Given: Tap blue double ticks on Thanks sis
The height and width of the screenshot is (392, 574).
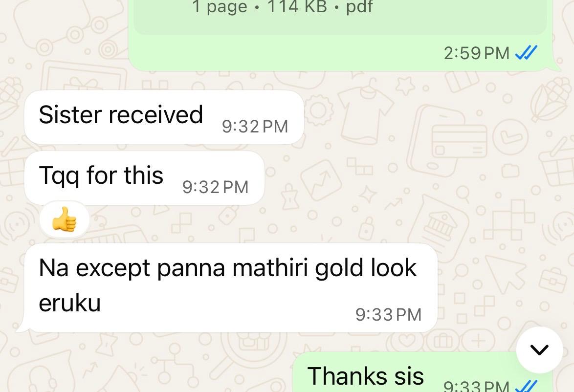Looking at the screenshot, I should [x=526, y=386].
